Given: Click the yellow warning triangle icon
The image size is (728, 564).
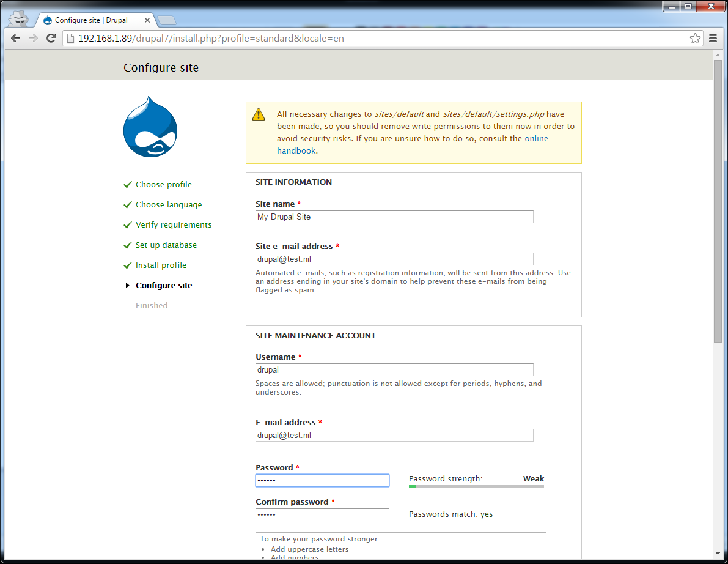Looking at the screenshot, I should (x=259, y=114).
